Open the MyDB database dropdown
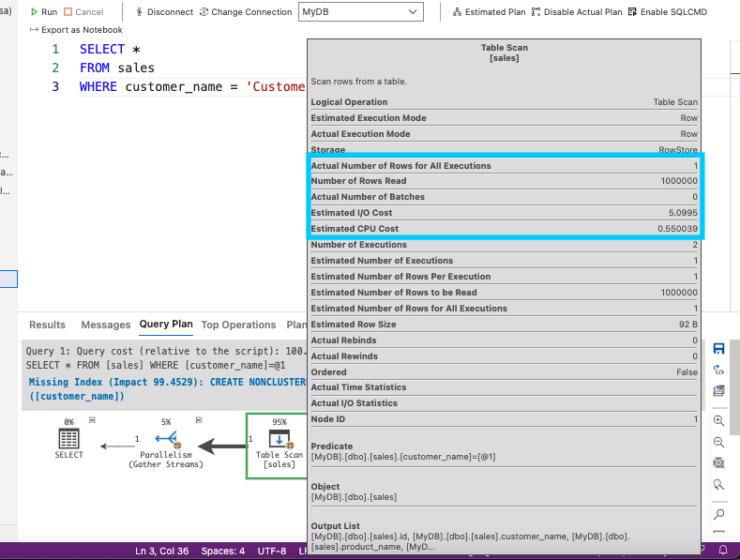740x560 pixels. (360, 12)
